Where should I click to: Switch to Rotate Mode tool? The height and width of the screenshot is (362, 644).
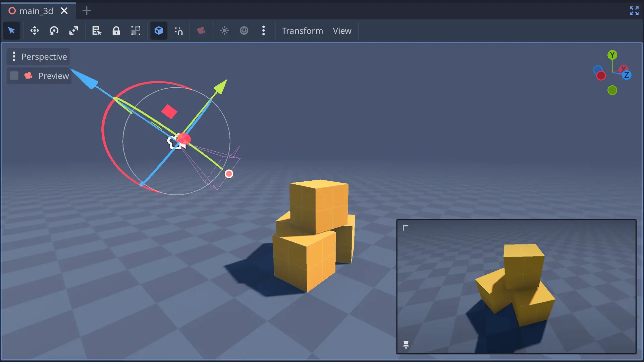54,31
